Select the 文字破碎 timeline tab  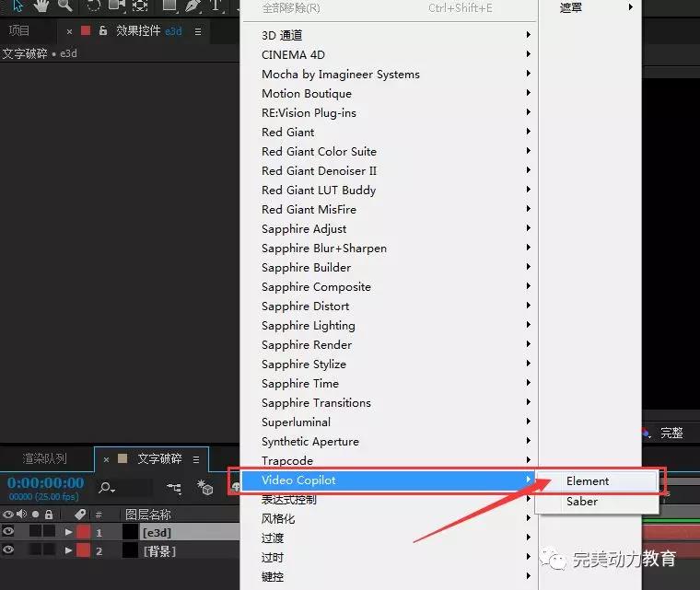(x=159, y=458)
